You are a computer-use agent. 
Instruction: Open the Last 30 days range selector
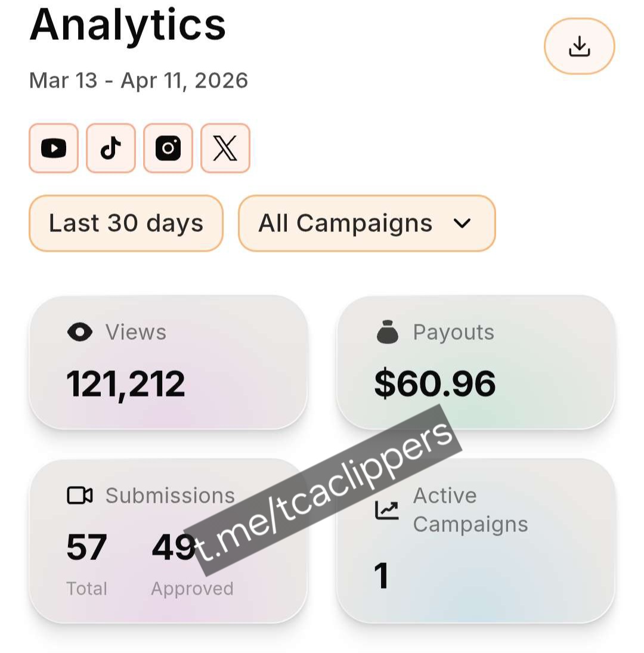pyautogui.click(x=126, y=223)
